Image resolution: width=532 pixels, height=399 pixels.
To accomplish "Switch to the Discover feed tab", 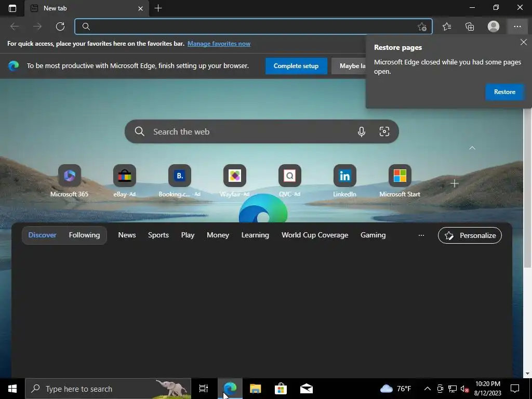I will [x=43, y=235].
